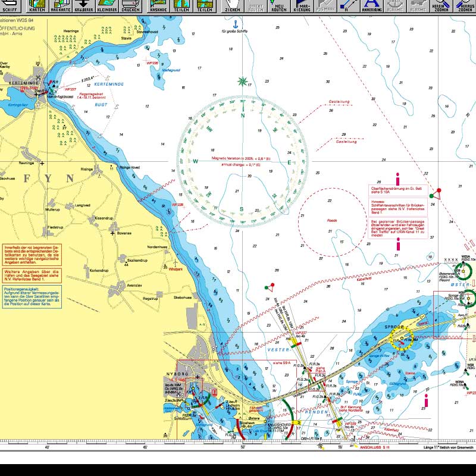The width and height of the screenshot is (476, 476).
Task: Print the chart with DRUCKEN
Action: pyautogui.click(x=131, y=7)
